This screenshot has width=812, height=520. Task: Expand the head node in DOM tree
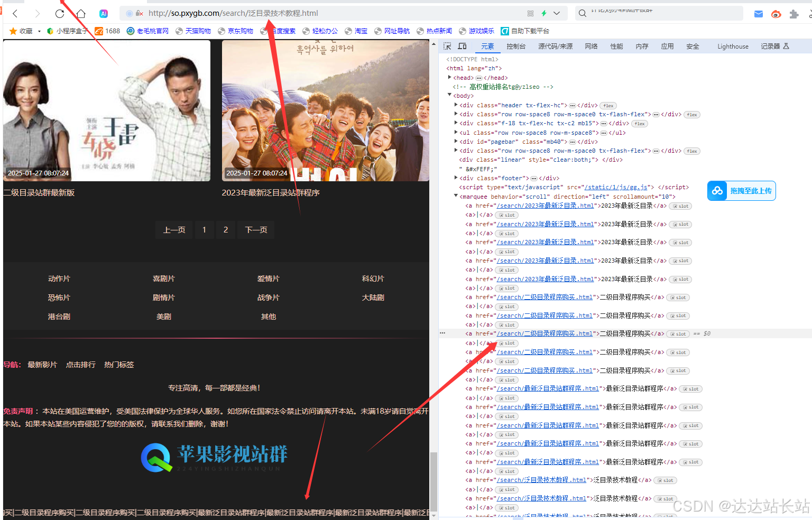449,78
